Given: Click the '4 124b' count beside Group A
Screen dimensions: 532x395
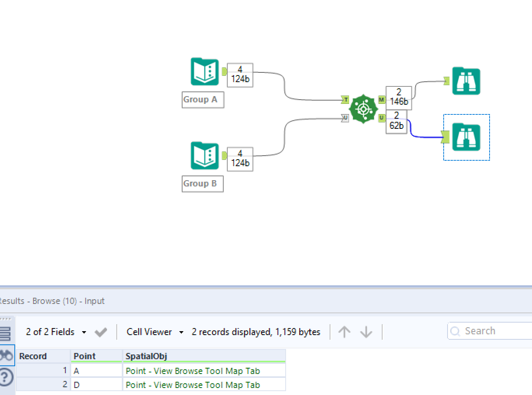Looking at the screenshot, I should 240,75.
